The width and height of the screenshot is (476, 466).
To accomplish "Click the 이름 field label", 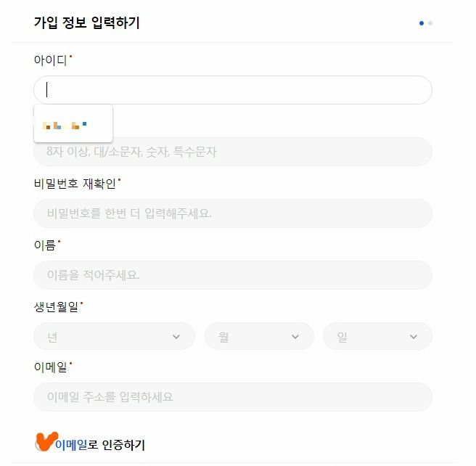I will tap(45, 245).
